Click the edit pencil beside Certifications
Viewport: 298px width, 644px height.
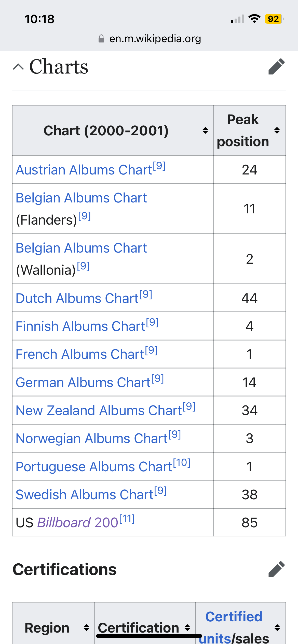[x=276, y=569]
